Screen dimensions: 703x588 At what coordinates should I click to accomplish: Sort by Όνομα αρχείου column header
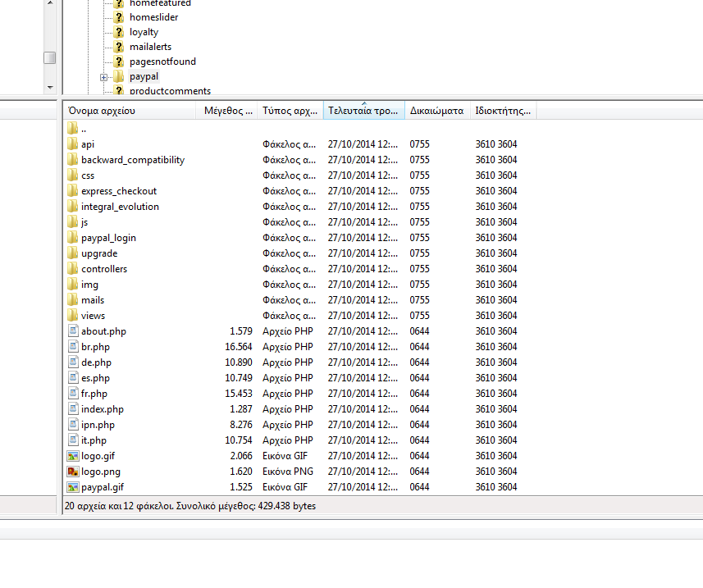pyautogui.click(x=130, y=111)
